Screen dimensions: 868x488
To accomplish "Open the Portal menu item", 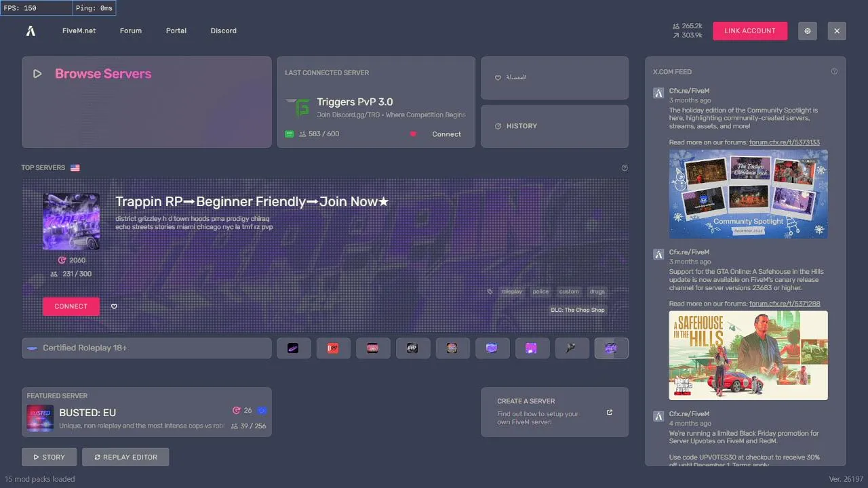I will tap(176, 30).
